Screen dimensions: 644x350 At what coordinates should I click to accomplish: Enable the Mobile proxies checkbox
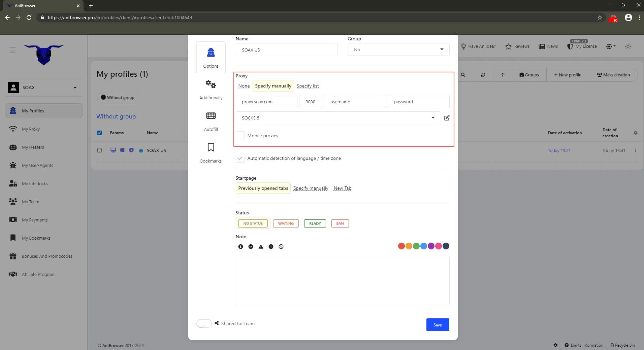point(240,136)
